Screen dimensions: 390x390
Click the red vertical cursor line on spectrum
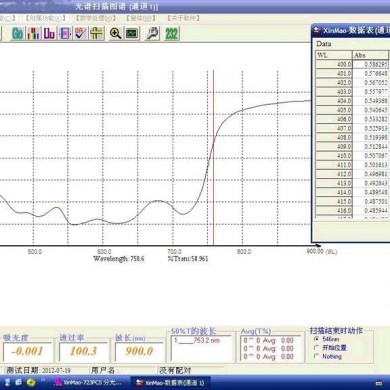click(213, 157)
